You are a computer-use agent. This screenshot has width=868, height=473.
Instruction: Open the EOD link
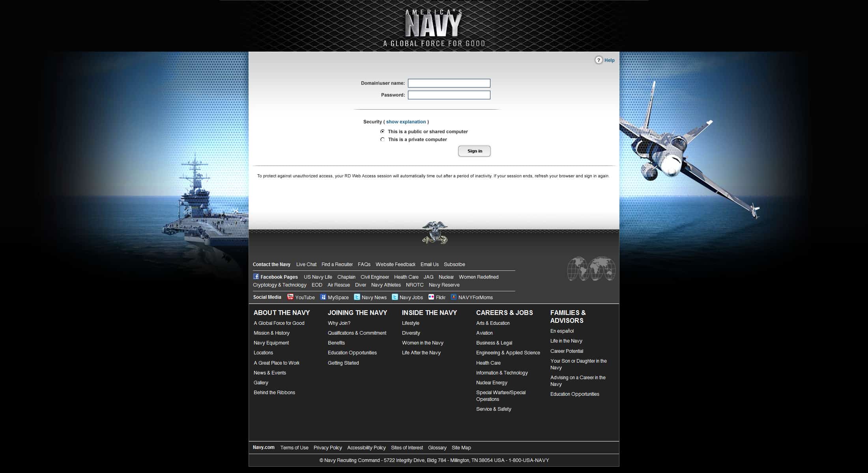coord(317,285)
